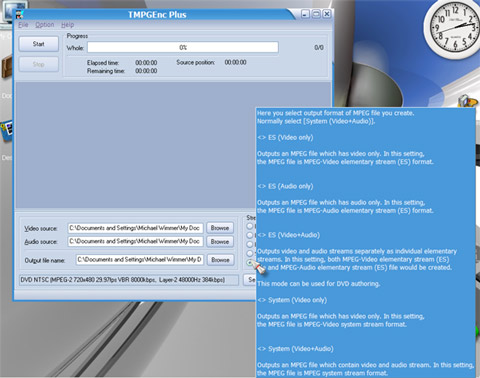Screen dimensions: 480x378
Task: Browse for the Video source file
Action: point(220,228)
